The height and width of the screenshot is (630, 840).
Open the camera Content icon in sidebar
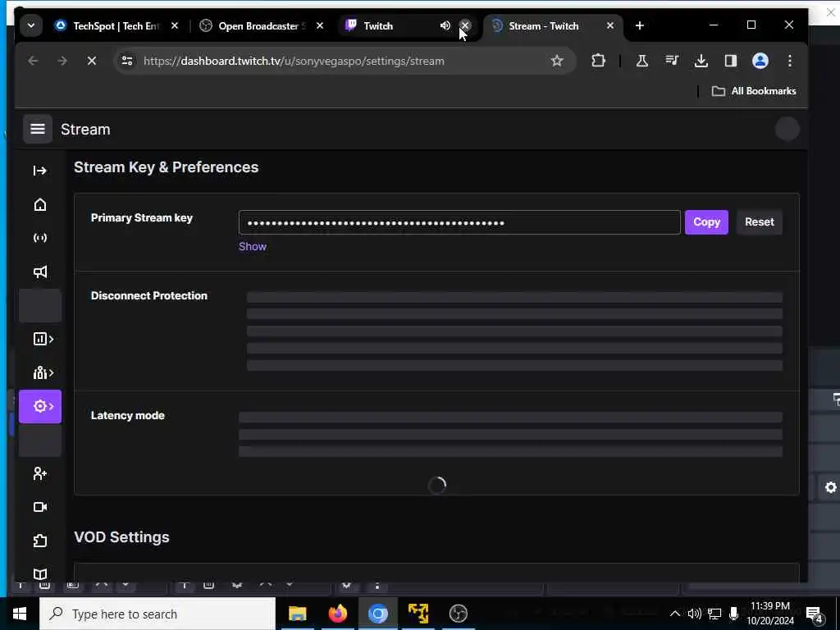[x=39, y=507]
